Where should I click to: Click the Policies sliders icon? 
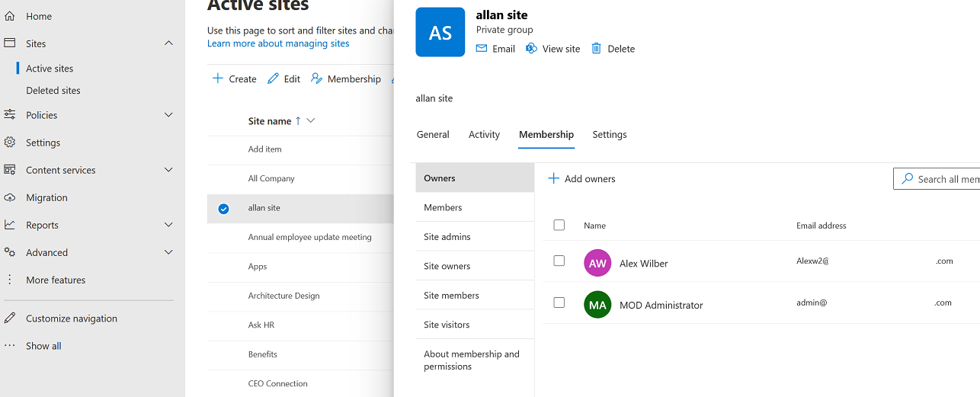[10, 115]
